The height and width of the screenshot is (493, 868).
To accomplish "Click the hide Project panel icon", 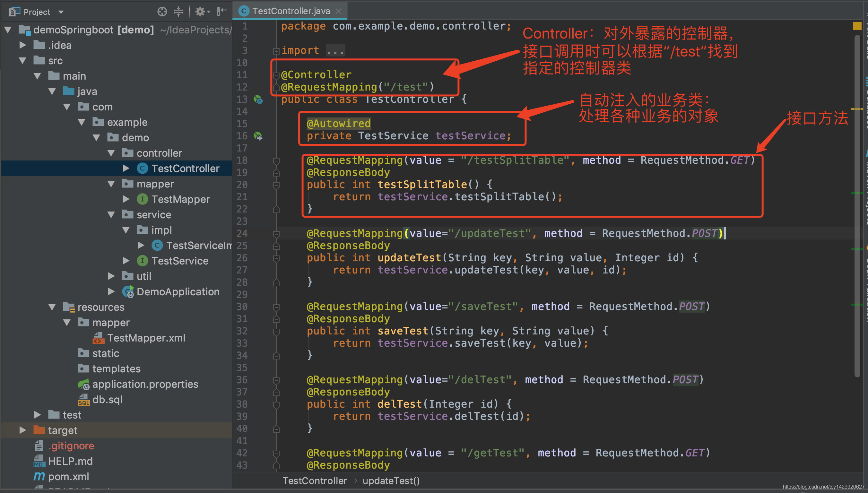I will pyautogui.click(x=222, y=12).
